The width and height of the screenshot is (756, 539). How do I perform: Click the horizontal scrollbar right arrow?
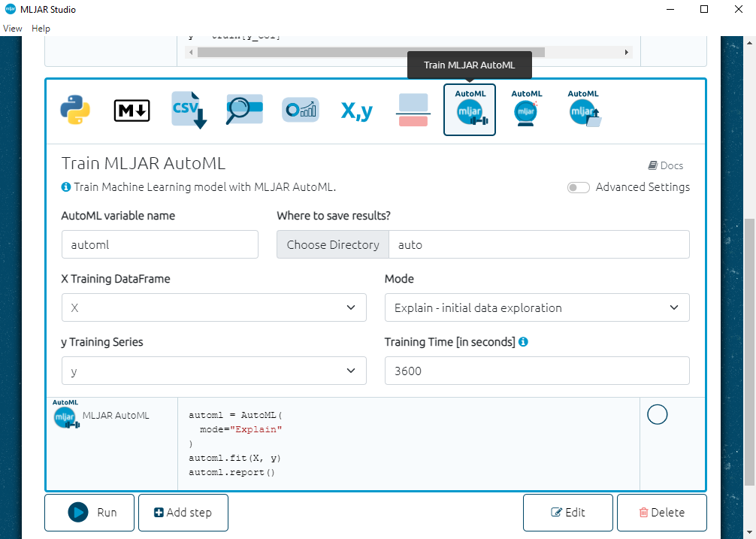coord(626,52)
